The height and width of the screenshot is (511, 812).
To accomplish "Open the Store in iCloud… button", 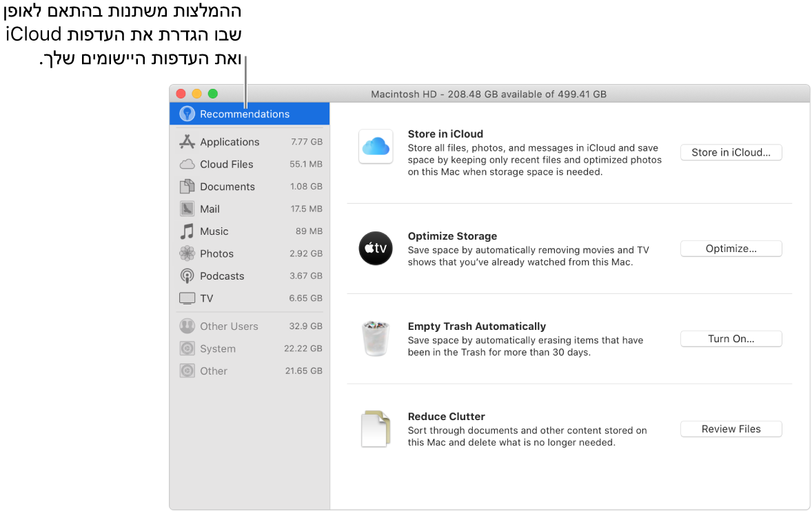I will click(x=731, y=153).
